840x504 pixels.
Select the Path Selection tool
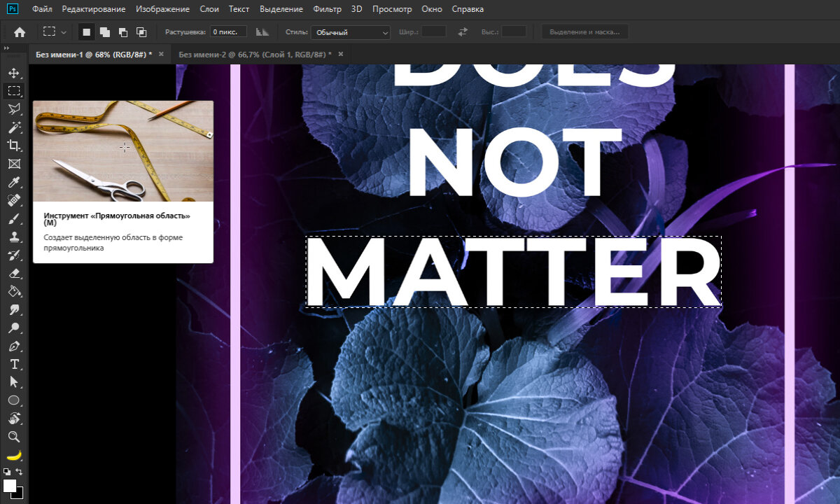(13, 382)
